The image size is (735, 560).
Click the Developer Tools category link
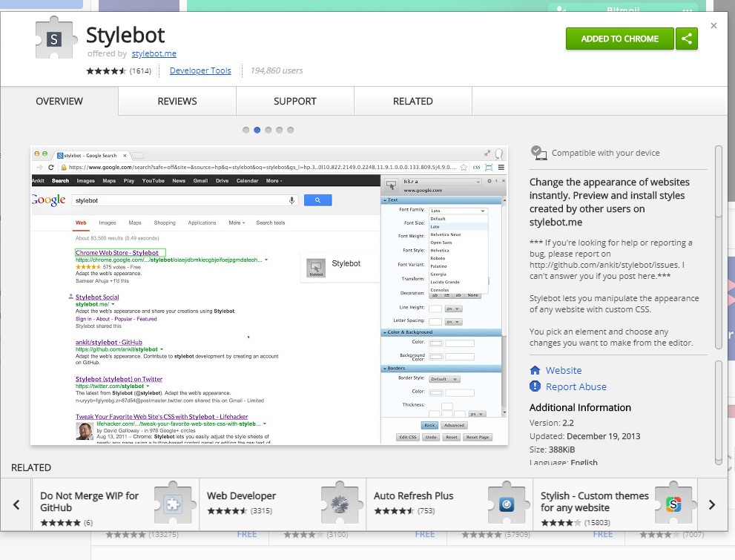(200, 70)
